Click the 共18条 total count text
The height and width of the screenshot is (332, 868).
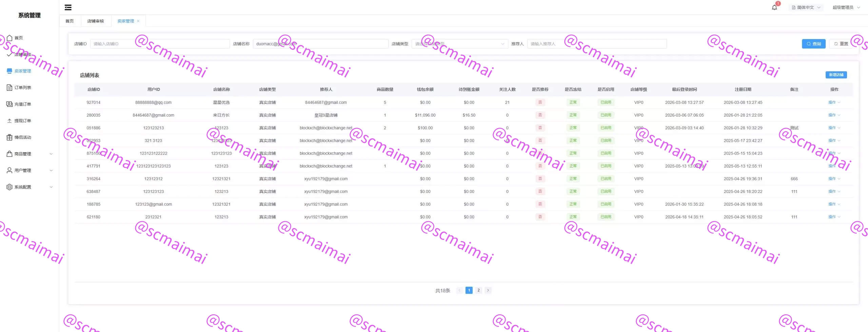(443, 291)
